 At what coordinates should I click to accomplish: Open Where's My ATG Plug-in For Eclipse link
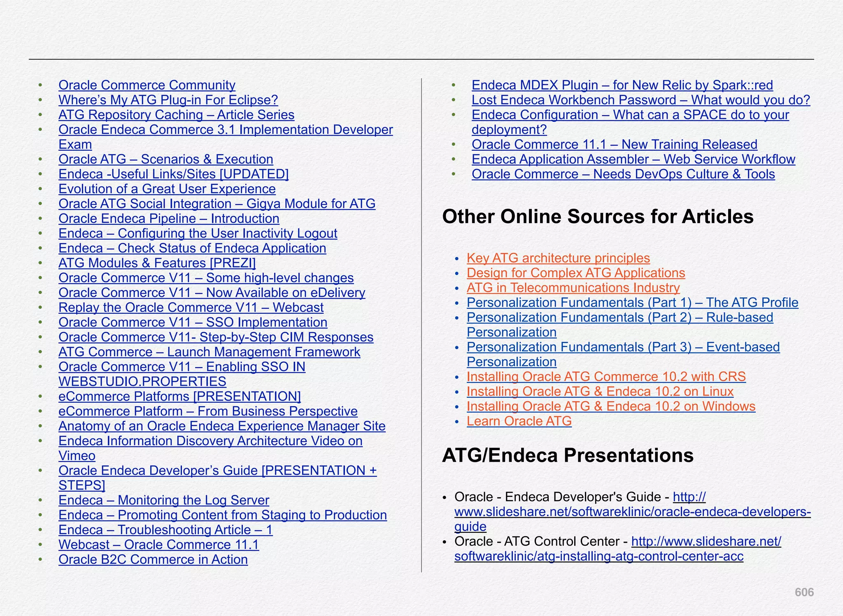(x=168, y=100)
